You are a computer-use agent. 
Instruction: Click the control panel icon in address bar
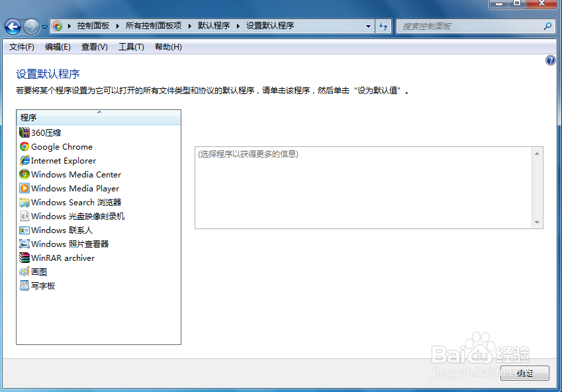coord(58,26)
